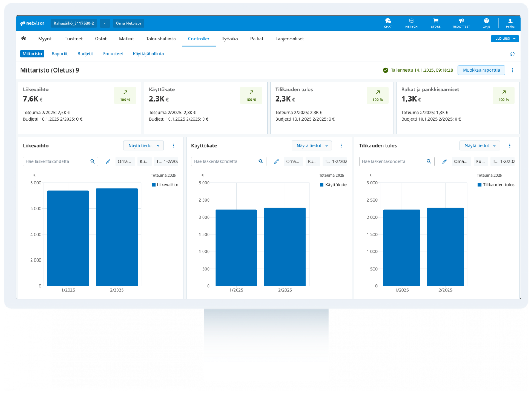Open the T... 1-2/202 period chip in Tilikauden tulos chart

coord(503,161)
